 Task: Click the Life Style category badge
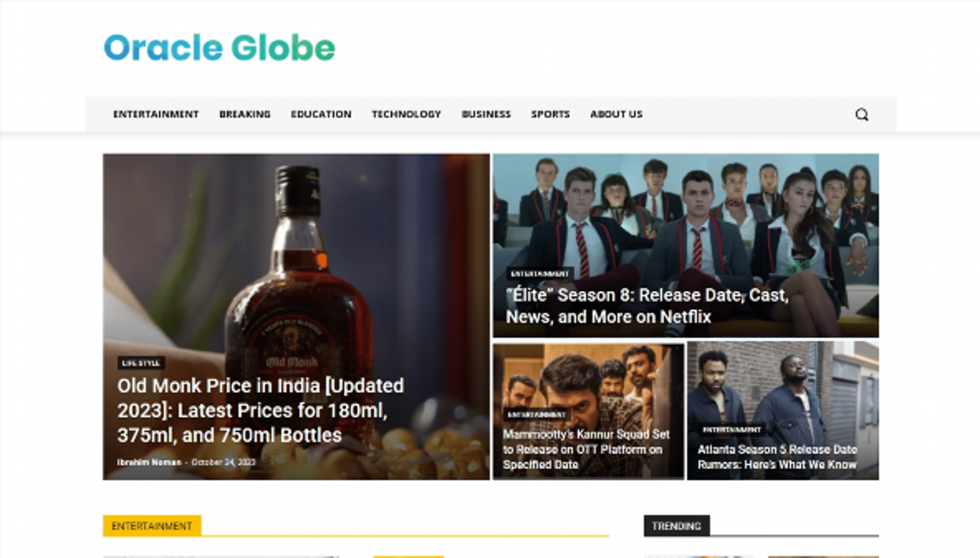click(x=141, y=363)
